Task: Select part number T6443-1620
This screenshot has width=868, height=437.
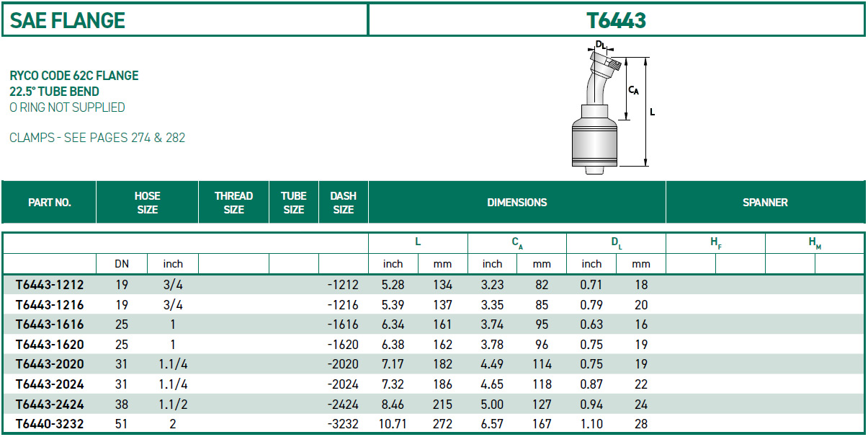Action: pyautogui.click(x=50, y=344)
